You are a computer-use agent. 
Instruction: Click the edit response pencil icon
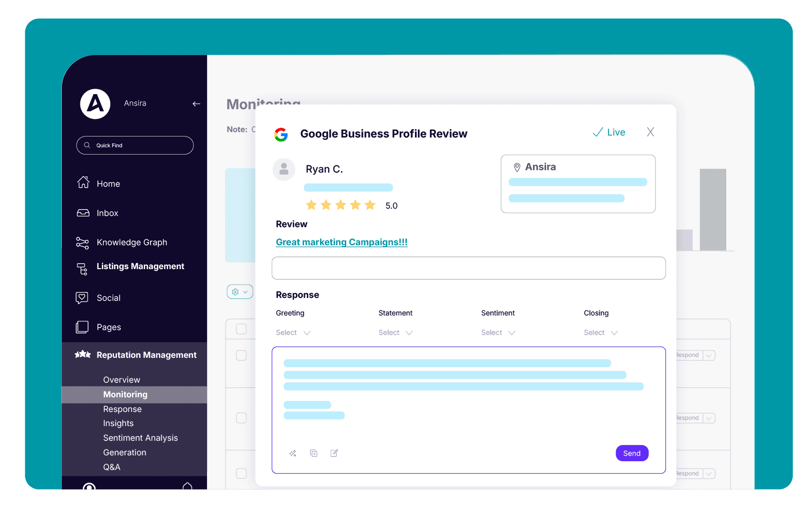coord(334,453)
